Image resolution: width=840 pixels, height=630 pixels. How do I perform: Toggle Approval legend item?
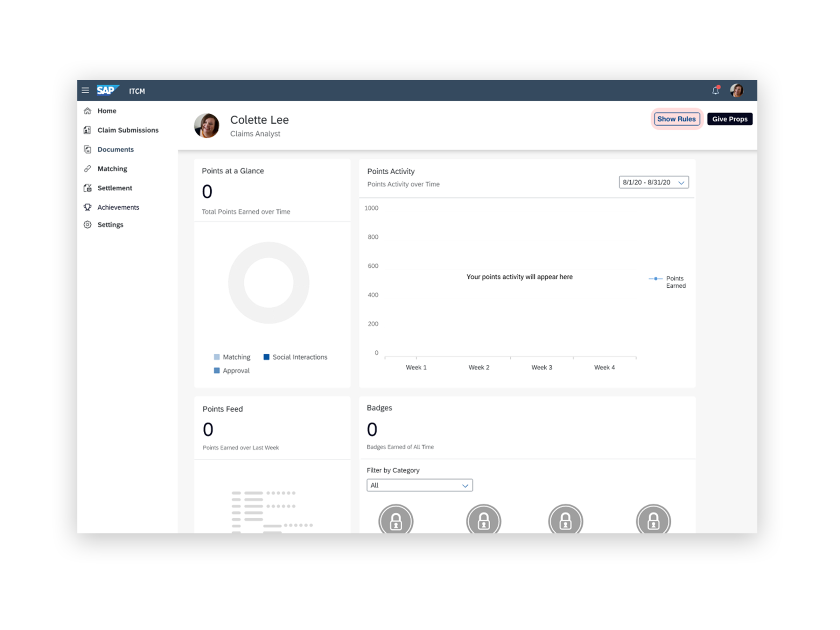232,371
